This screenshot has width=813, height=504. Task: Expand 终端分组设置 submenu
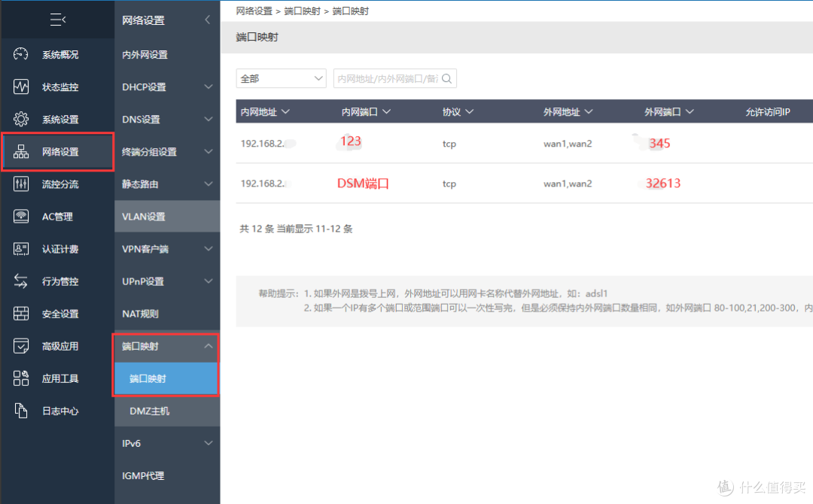[209, 151]
